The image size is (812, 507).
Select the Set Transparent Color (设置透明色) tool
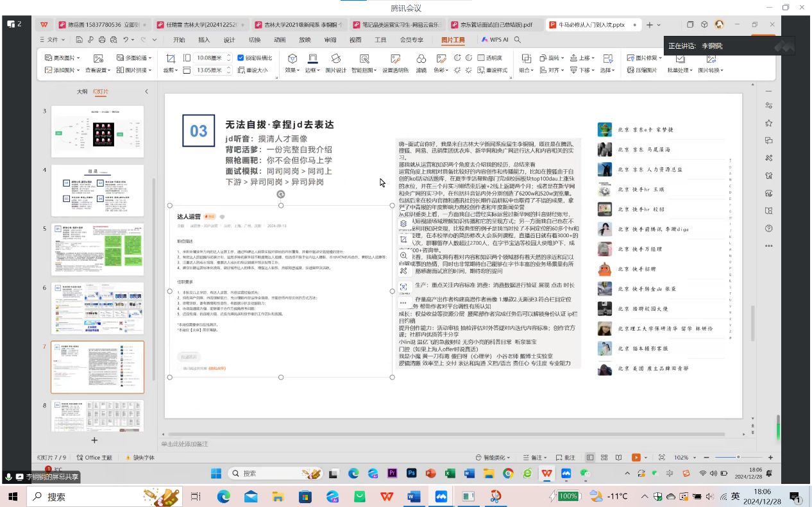pos(395,59)
